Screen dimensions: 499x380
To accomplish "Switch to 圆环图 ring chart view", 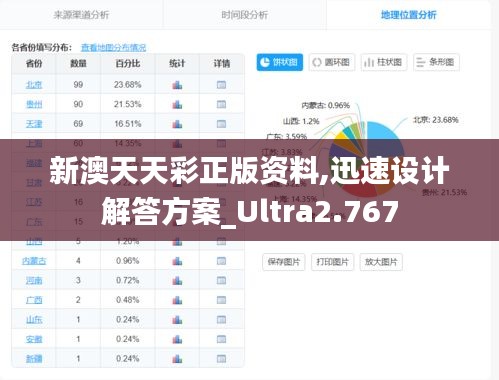I will coord(332,62).
